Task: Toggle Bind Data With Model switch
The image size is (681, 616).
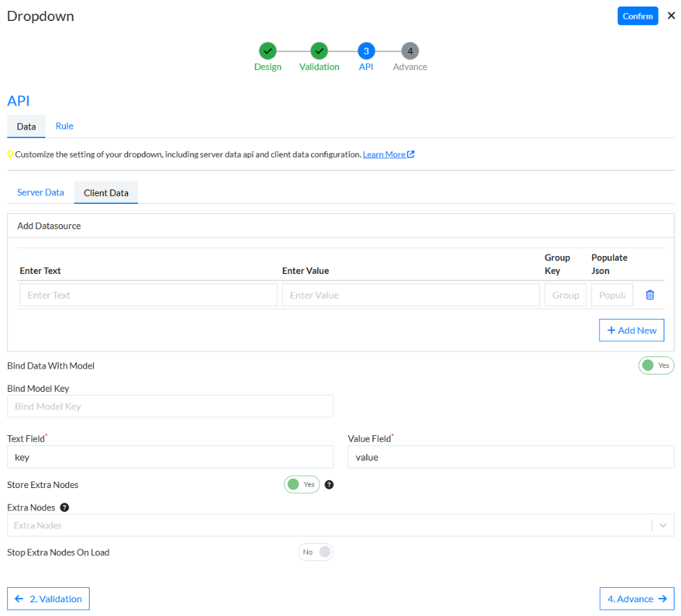Action: coord(656,366)
